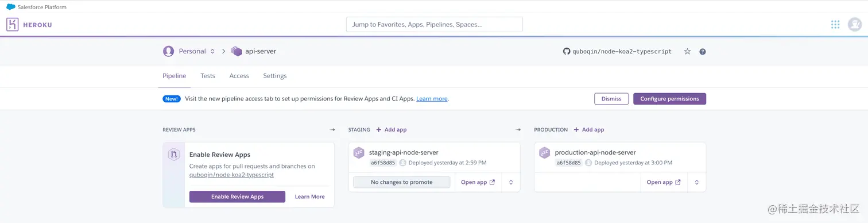This screenshot has width=868, height=223.
Task: Click the Personal breadcrumb label
Action: coord(192,51)
